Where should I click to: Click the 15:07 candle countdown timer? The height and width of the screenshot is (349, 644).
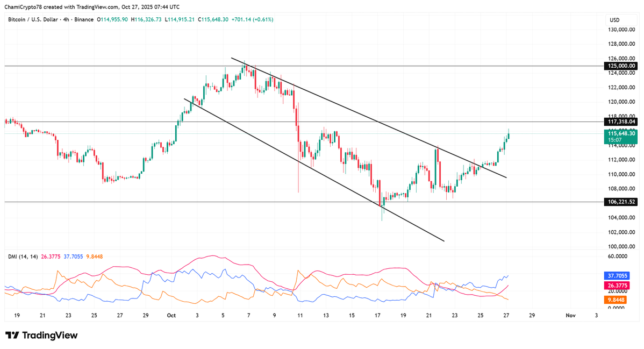pyautogui.click(x=613, y=139)
